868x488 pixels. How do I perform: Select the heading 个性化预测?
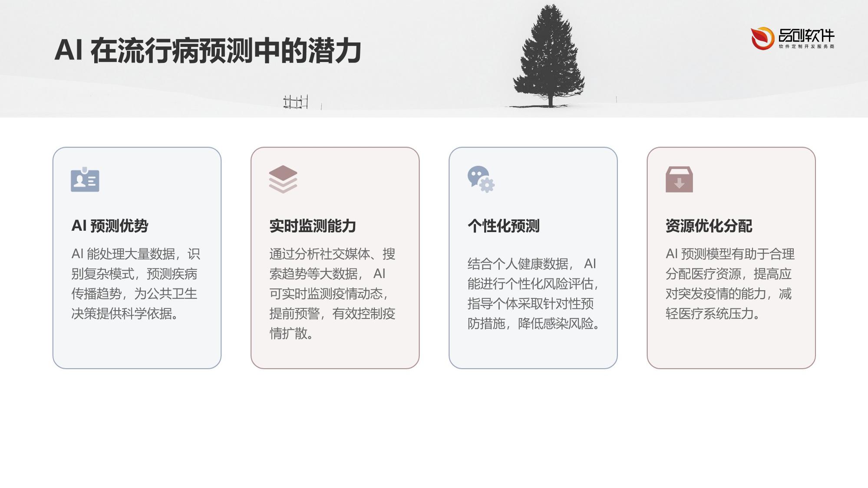[503, 226]
